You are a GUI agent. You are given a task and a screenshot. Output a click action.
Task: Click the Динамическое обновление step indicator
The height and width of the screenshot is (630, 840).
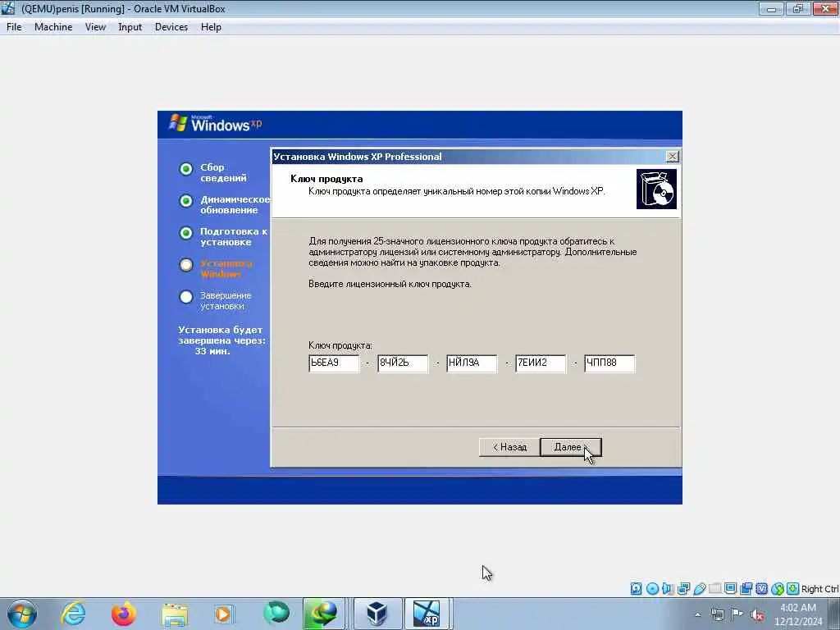[x=186, y=201]
